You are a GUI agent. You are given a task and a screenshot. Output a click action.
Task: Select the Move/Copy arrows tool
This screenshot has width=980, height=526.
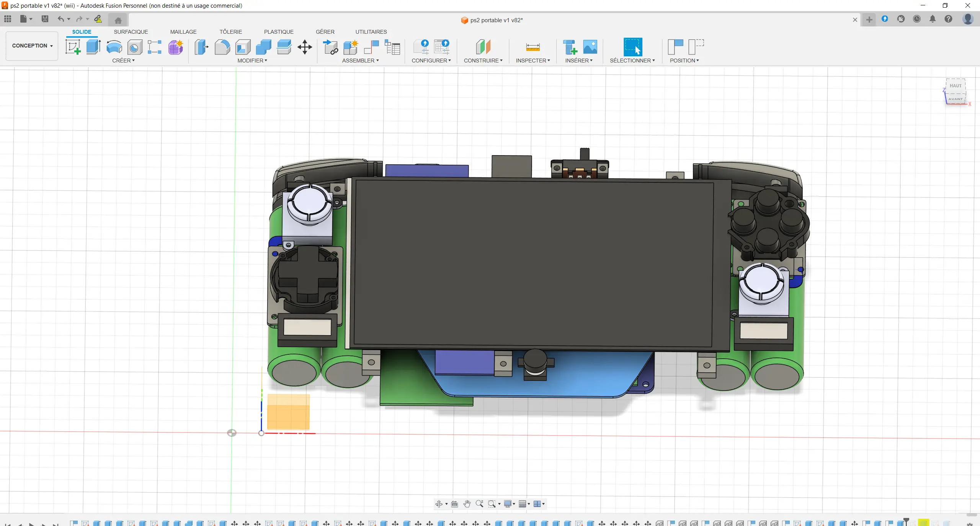click(x=305, y=47)
